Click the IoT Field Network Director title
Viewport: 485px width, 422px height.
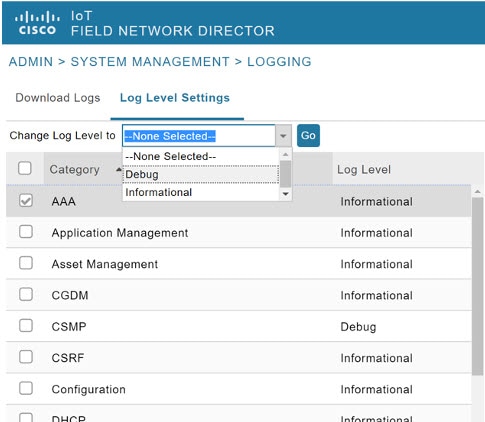(173, 24)
